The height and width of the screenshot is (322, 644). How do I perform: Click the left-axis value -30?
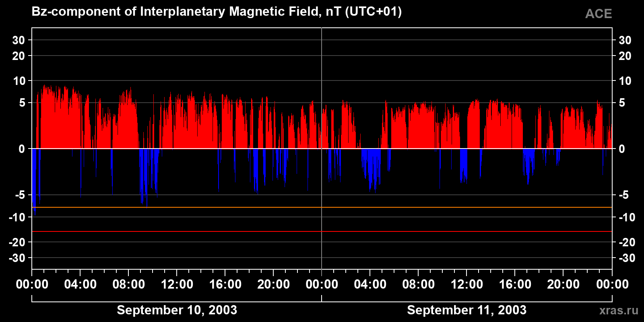coord(17,258)
